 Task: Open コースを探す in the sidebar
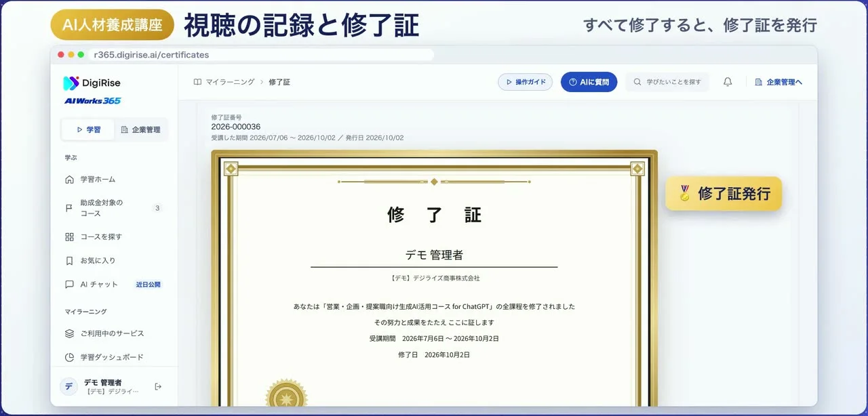(x=114, y=237)
